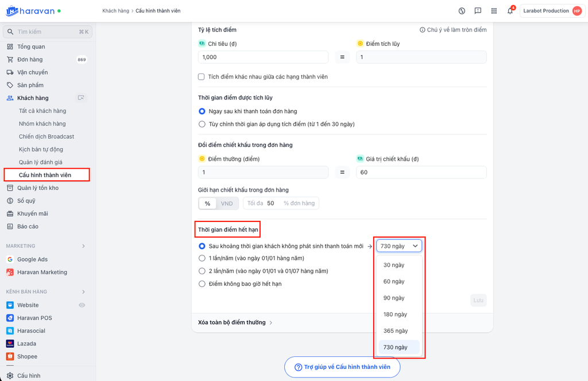Click the eye icon next to Website
Screen dimensions: 588x381
tap(82, 305)
